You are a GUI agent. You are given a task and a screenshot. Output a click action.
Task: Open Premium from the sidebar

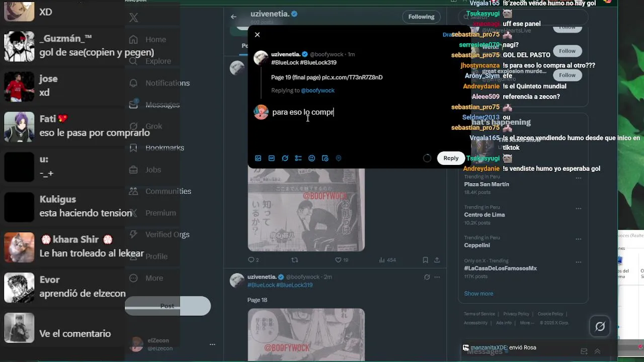[152, 213]
